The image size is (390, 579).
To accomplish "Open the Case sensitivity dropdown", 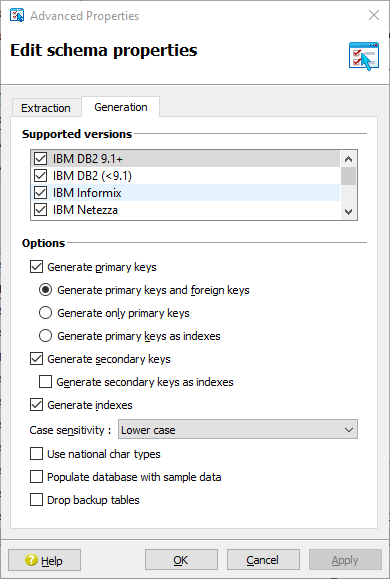I will [x=238, y=429].
